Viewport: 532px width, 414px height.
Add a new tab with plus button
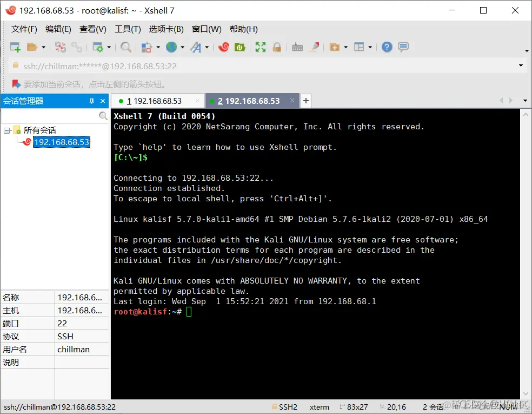click(x=305, y=101)
